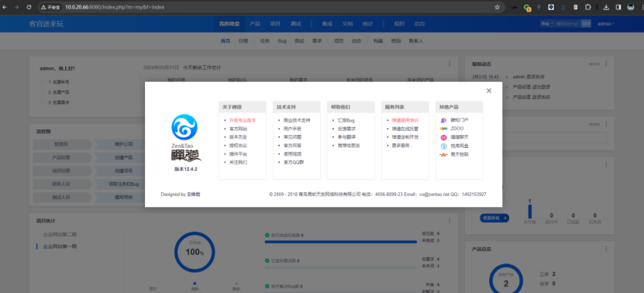Open the 参与翻译 link
The image size is (644, 293).
[x=346, y=137]
